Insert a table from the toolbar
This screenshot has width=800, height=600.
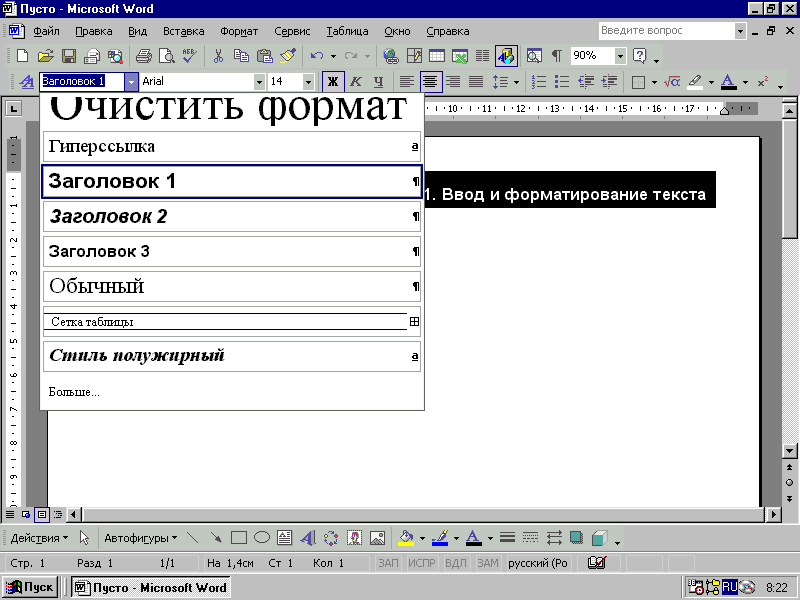(x=437, y=56)
